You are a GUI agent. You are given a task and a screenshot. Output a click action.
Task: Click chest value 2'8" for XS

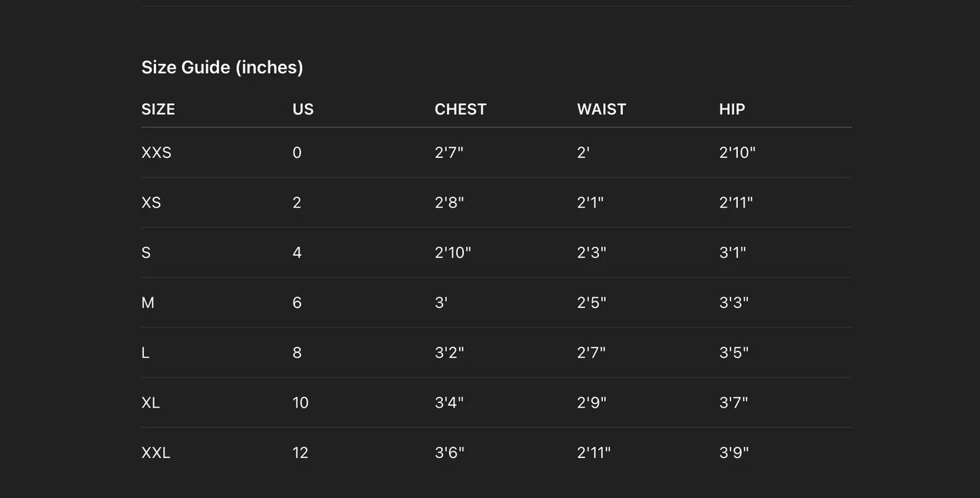click(449, 203)
